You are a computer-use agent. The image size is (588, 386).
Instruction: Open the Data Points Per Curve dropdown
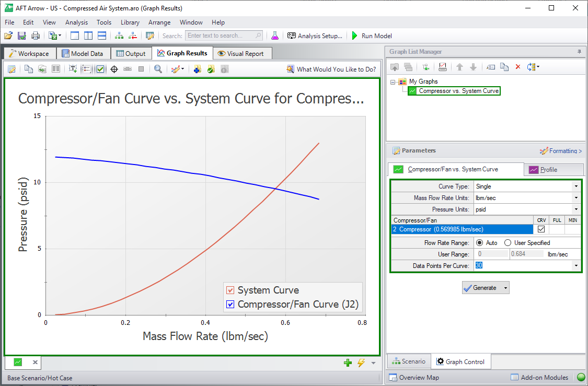pos(576,266)
